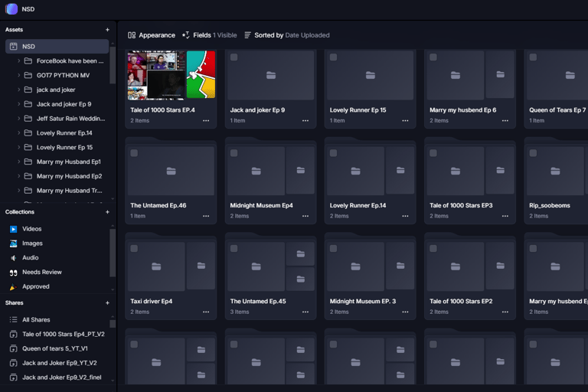
Task: Open the more options for Midnight Museum Ep4
Action: 305,216
